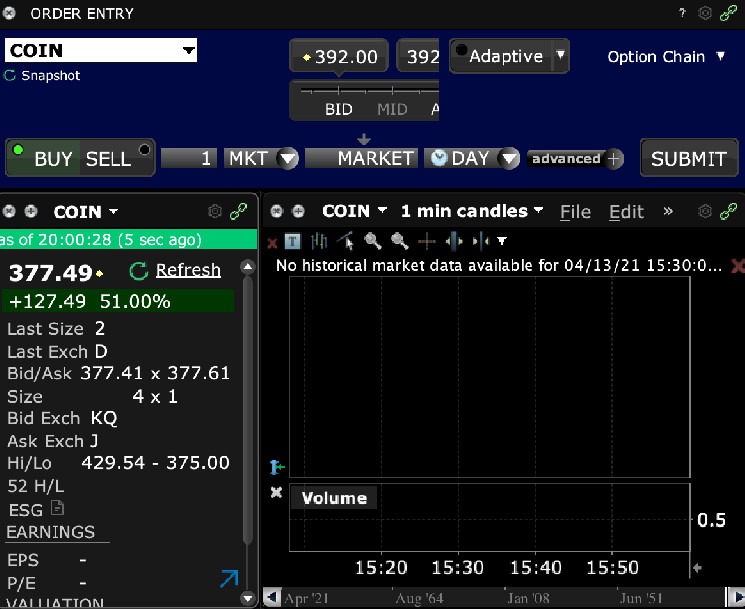Click the gray arrow above MARKET field
The width and height of the screenshot is (745, 609).
coord(364,139)
